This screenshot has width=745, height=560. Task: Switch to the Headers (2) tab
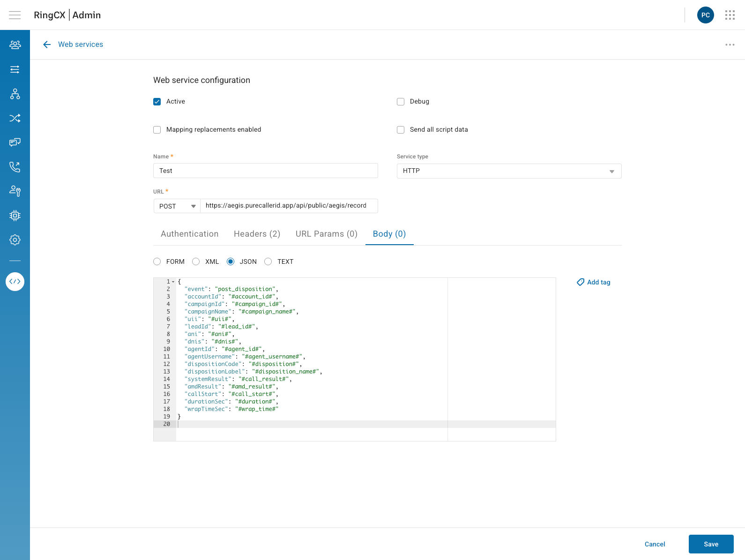point(257,234)
